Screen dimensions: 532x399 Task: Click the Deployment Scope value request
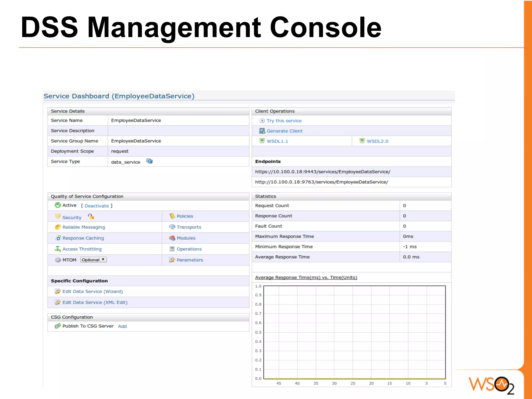pyautogui.click(x=120, y=151)
